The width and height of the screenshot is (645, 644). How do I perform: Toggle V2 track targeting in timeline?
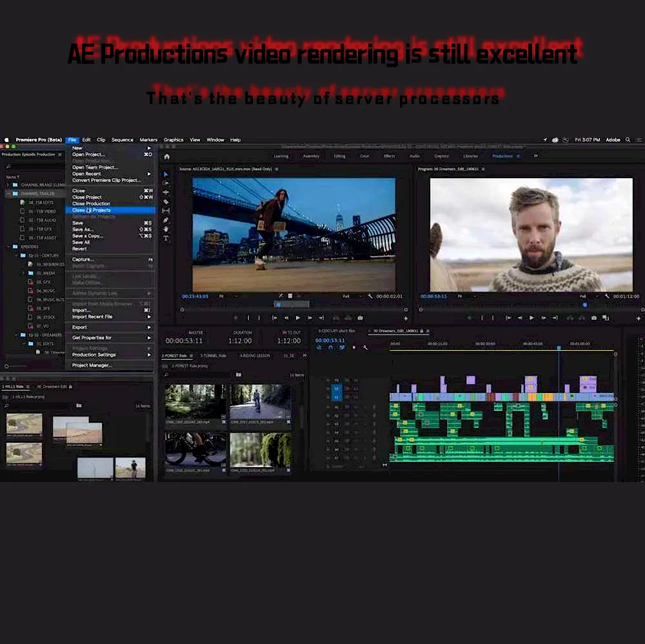(337, 388)
